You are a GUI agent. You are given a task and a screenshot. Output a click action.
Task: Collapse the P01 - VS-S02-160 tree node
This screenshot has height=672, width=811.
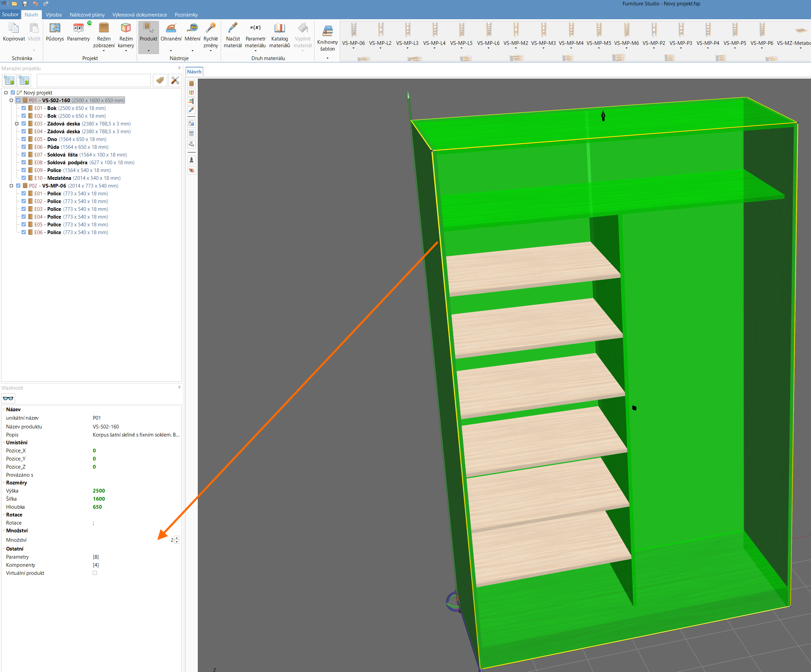click(11, 100)
